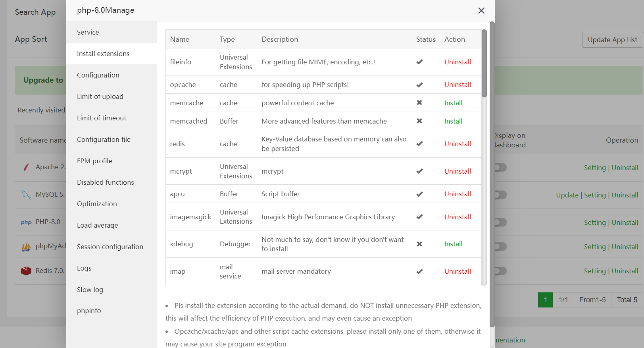This screenshot has height=348, width=644.
Task: Toggle Redis display on dashboard switch
Action: [x=500, y=271]
